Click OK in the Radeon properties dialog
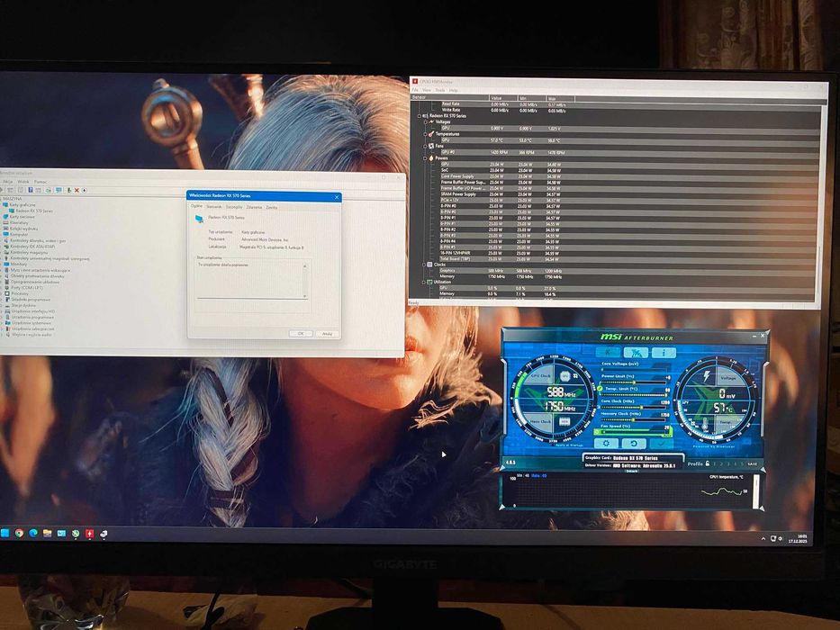 pyautogui.click(x=301, y=333)
